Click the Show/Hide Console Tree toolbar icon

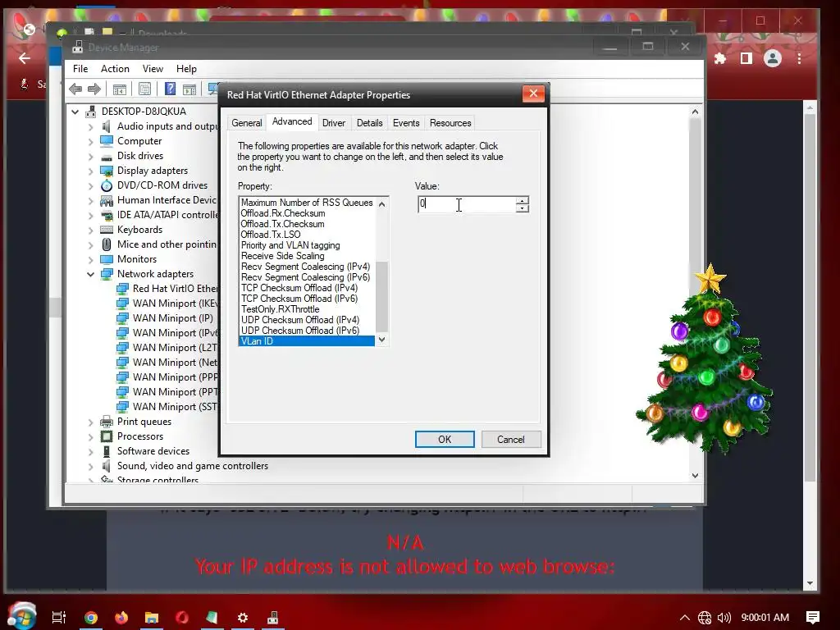[120, 89]
